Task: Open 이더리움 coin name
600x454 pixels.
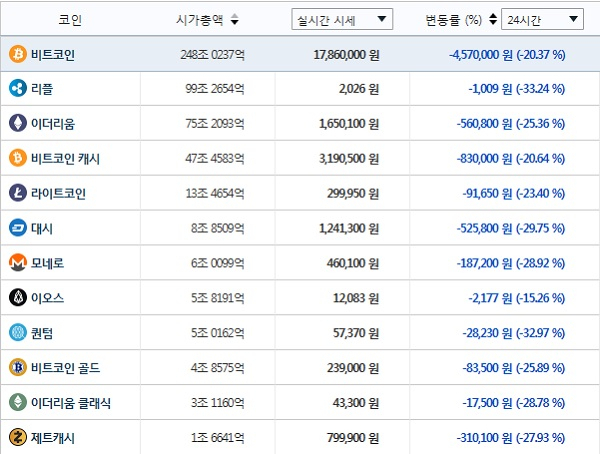Action: [x=53, y=124]
